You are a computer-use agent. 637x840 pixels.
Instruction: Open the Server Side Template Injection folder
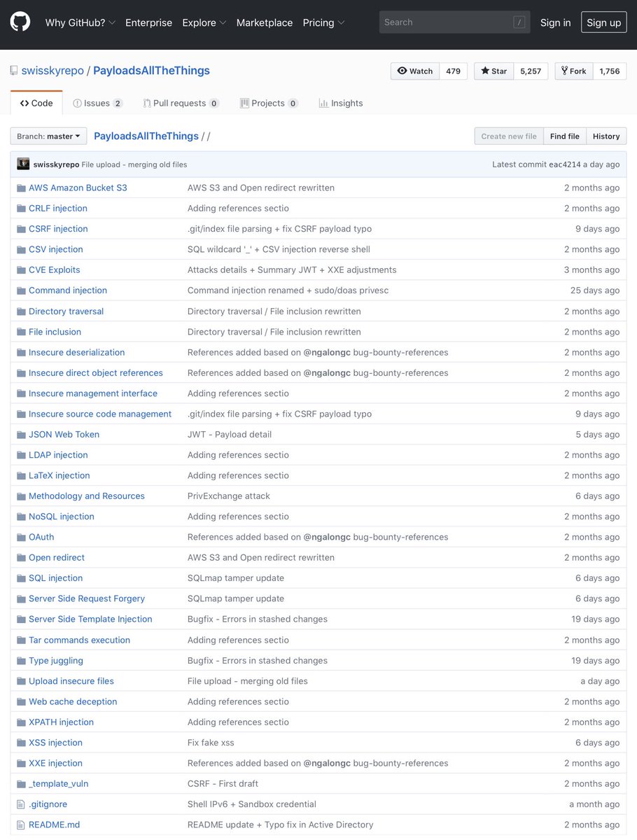90,619
